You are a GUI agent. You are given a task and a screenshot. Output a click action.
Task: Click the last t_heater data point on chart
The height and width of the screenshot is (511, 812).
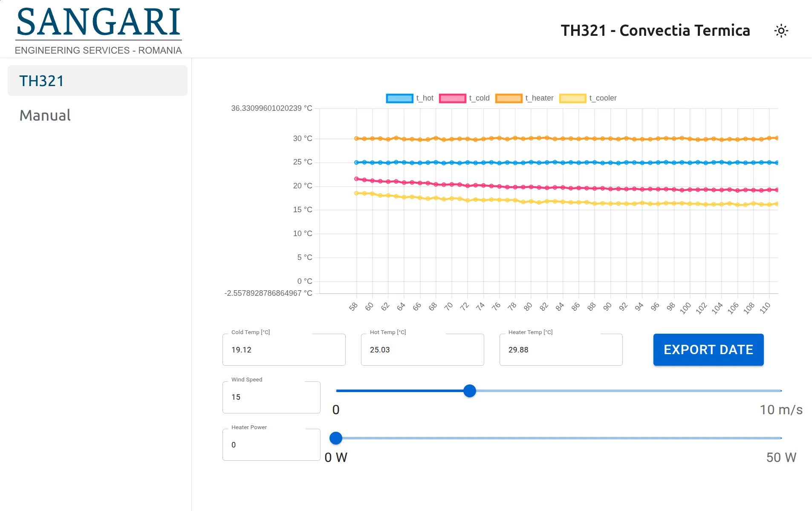777,138
